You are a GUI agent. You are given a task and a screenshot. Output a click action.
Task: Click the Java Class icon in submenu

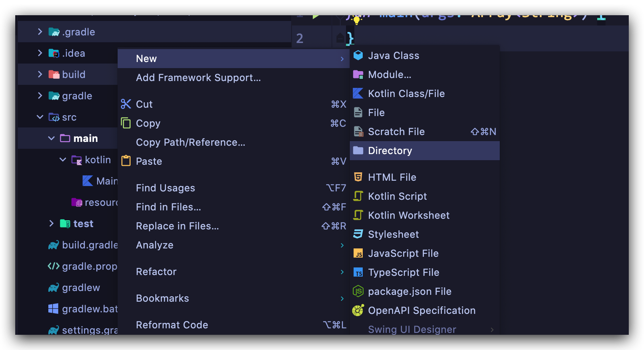click(358, 56)
